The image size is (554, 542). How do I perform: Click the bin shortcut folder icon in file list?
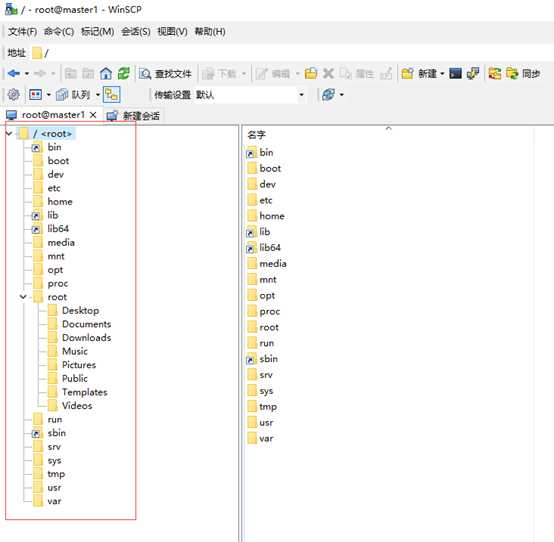(x=251, y=153)
